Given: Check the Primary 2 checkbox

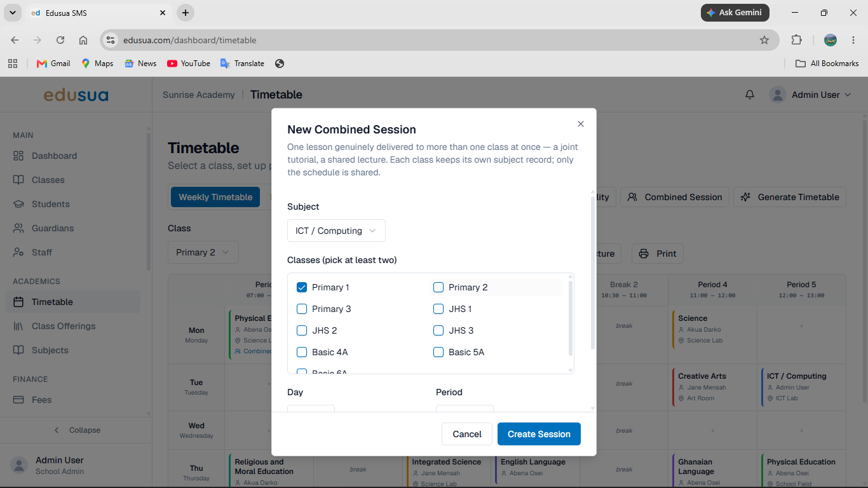Looking at the screenshot, I should pyautogui.click(x=438, y=287).
